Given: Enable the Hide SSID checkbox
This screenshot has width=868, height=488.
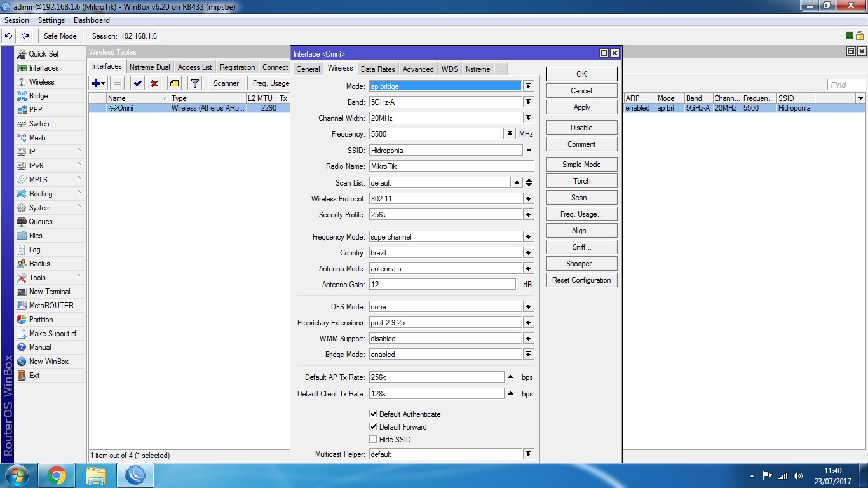Looking at the screenshot, I should point(373,440).
